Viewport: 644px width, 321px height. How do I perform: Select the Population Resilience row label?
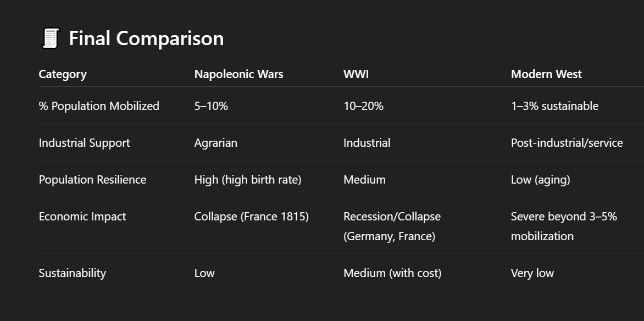coord(92,180)
